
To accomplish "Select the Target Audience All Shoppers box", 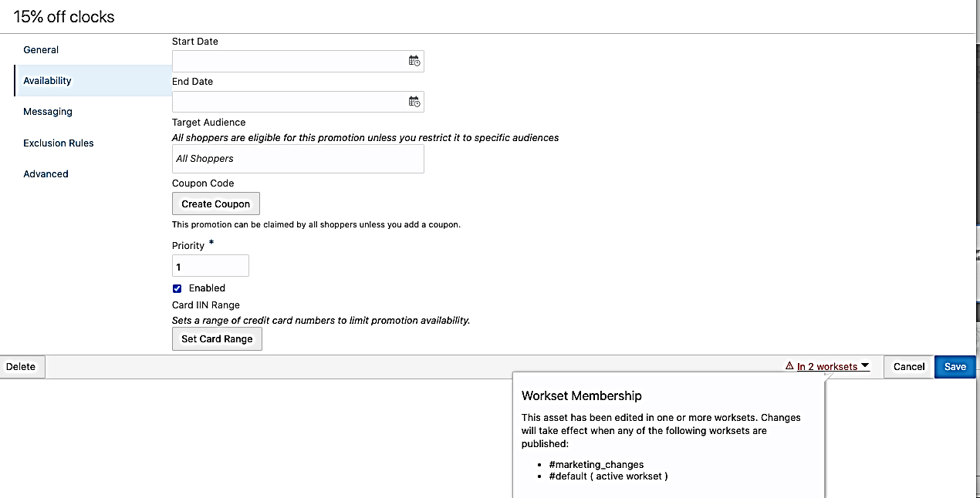I will [x=298, y=159].
